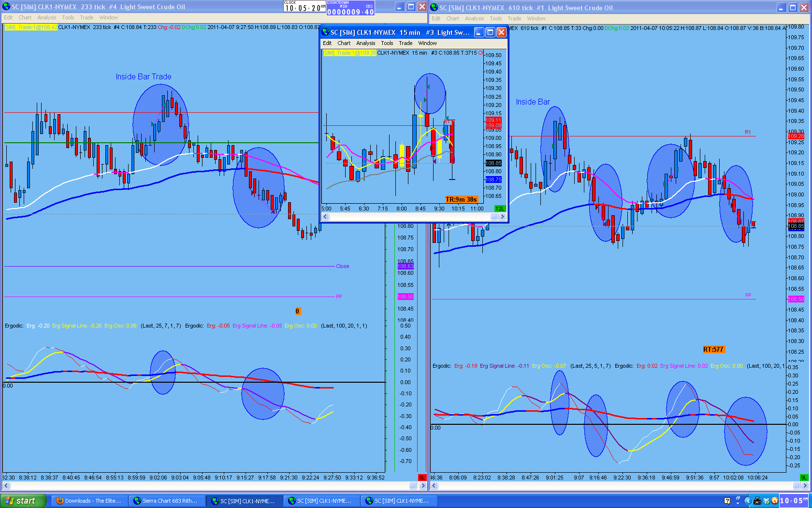Click the 233 tick chart SIM Trade label
The height and width of the screenshot is (508, 812).
(x=31, y=27)
